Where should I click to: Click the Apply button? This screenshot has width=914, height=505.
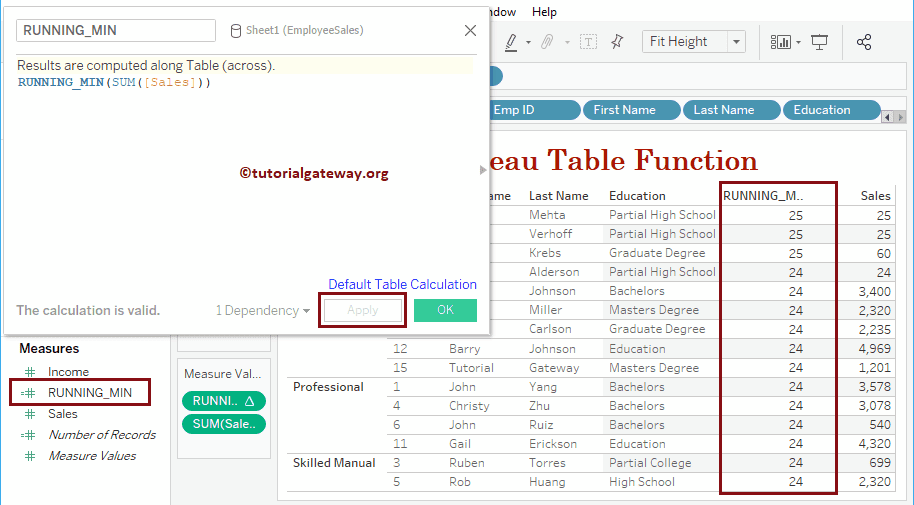click(x=363, y=310)
